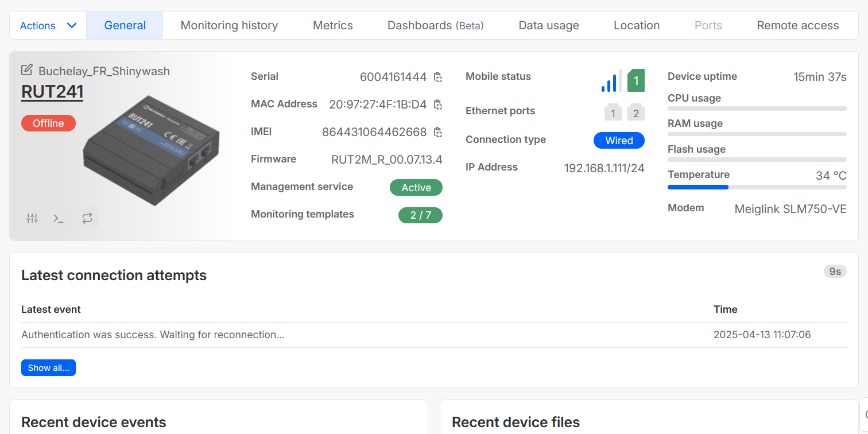The image size is (868, 434).
Task: Click the device name Buchelay_FR_Shinywash
Action: pos(104,71)
